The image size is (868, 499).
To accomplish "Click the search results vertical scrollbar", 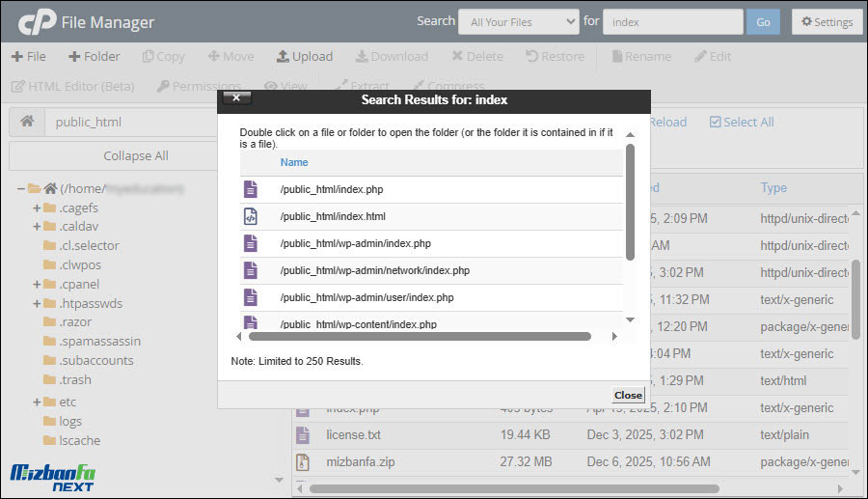I will click(630, 203).
